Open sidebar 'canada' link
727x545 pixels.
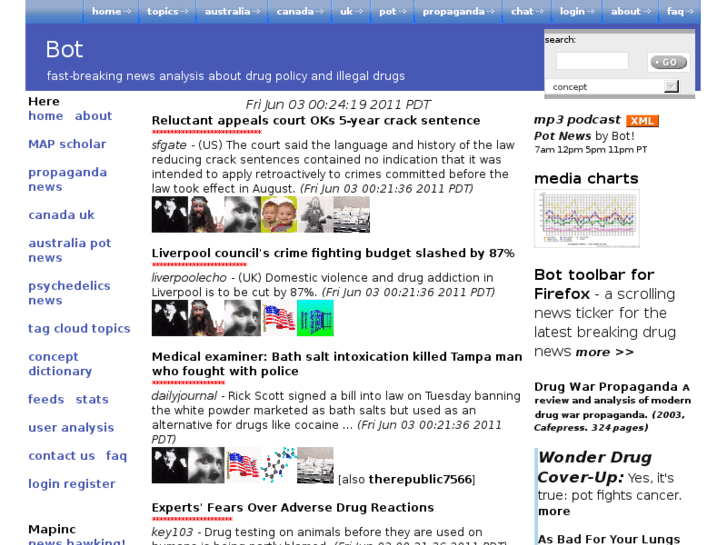51,215
